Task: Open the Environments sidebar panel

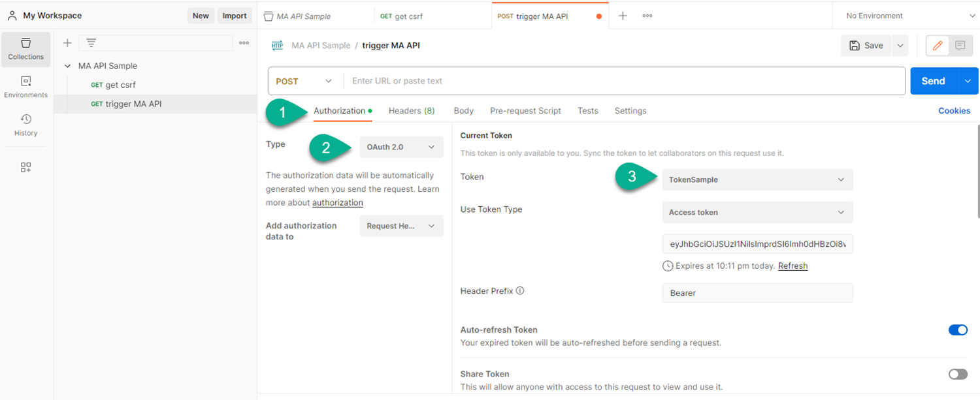Action: click(25, 87)
